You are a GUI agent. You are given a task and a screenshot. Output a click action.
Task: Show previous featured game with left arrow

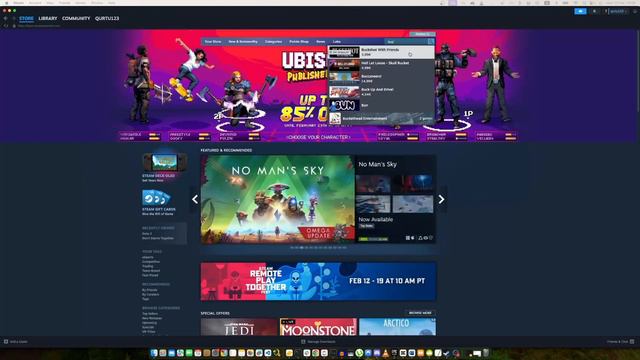[195, 199]
